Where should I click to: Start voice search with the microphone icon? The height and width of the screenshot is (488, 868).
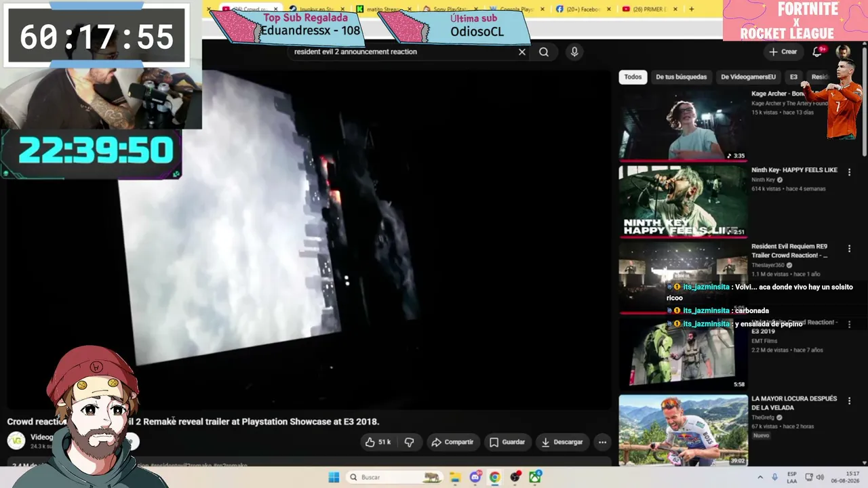(574, 52)
